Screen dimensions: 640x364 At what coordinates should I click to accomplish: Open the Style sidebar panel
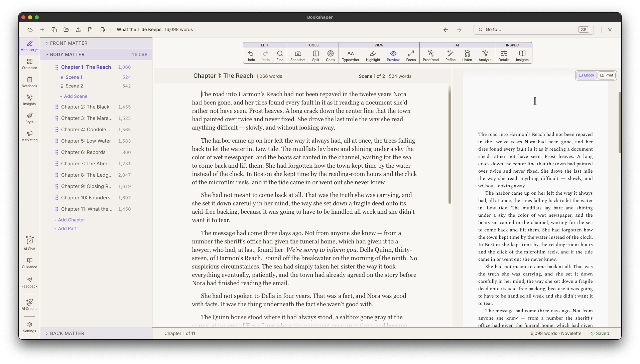(29, 118)
